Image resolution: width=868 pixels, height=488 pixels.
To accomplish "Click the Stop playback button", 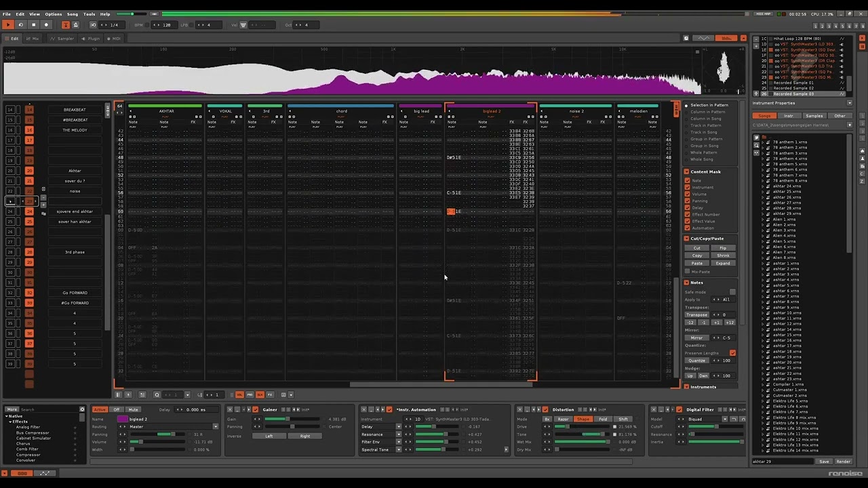I will click(33, 25).
